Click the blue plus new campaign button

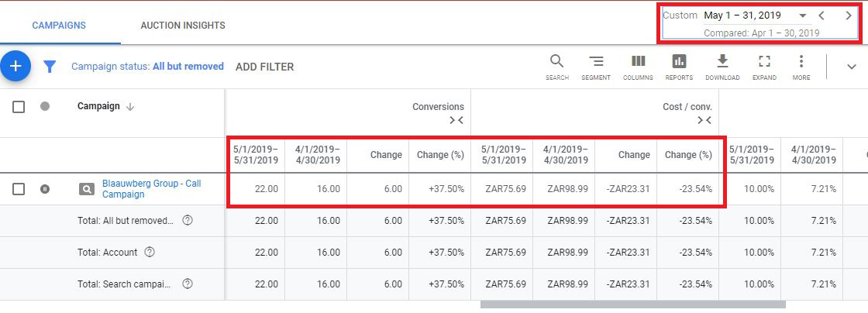point(15,67)
